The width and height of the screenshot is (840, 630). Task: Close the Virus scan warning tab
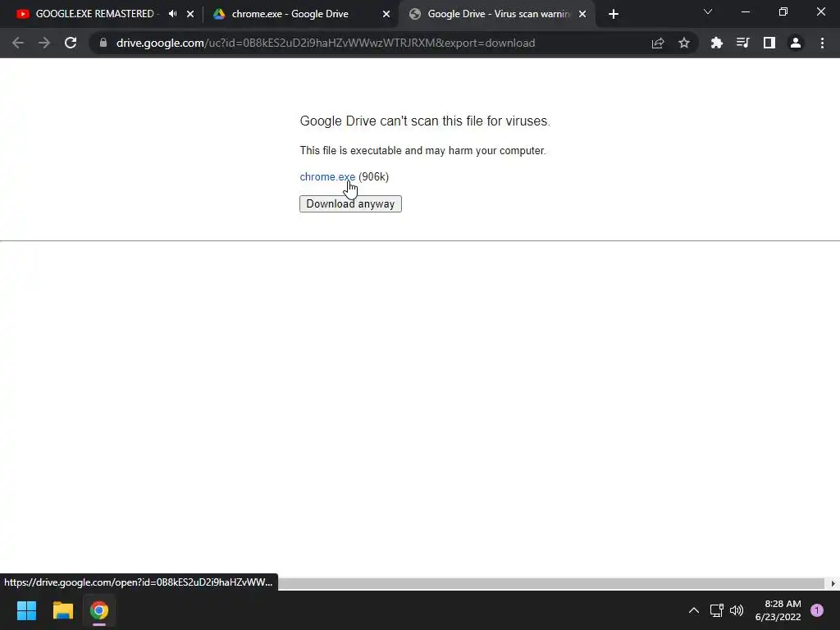(582, 14)
